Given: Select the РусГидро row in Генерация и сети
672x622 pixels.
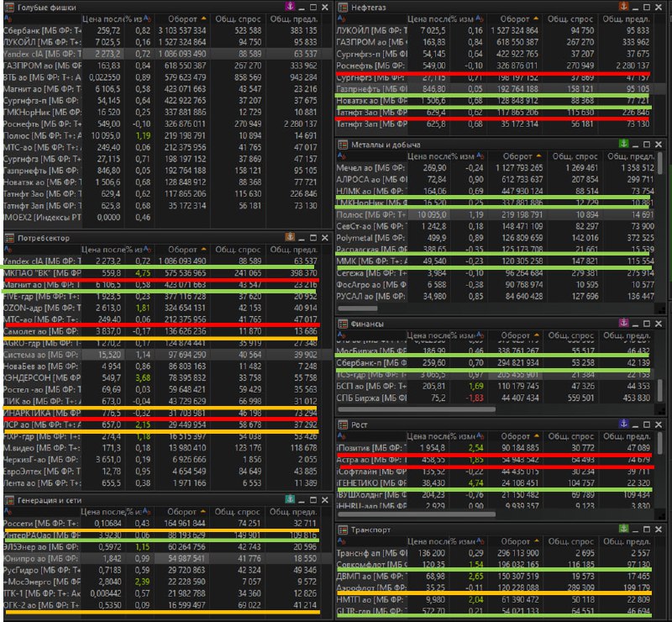Looking at the screenshot, I should pos(167,570).
